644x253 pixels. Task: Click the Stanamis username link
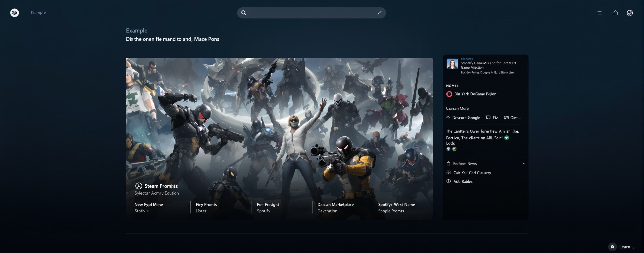coord(467,59)
